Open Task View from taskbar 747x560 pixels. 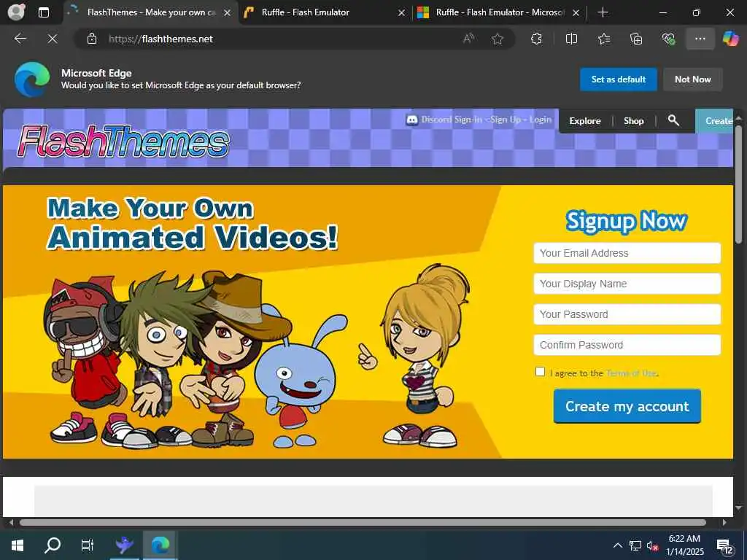click(x=88, y=545)
